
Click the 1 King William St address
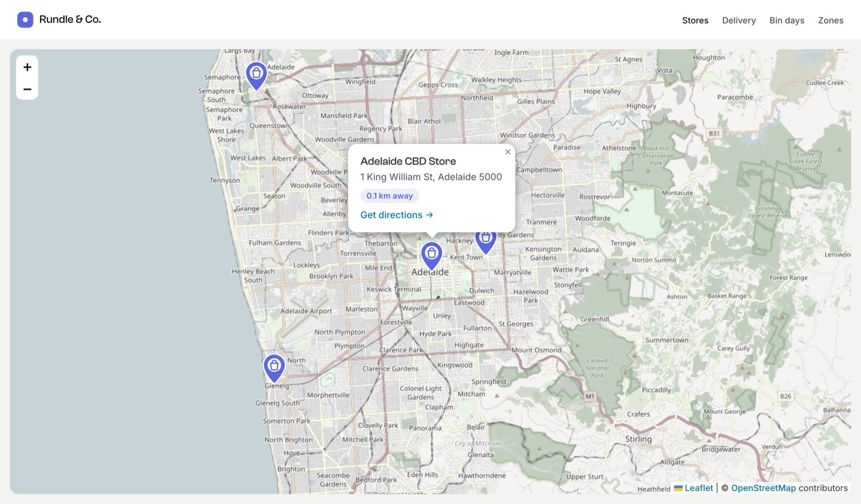coord(431,177)
